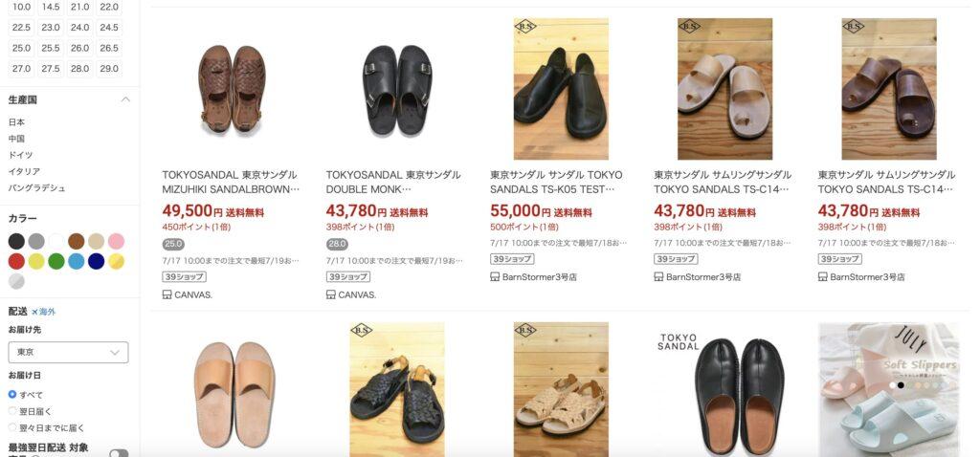Click the shop icon next to BarnStormer3号店 under the 55,000円 item
The height and width of the screenshot is (457, 980).
click(495, 276)
